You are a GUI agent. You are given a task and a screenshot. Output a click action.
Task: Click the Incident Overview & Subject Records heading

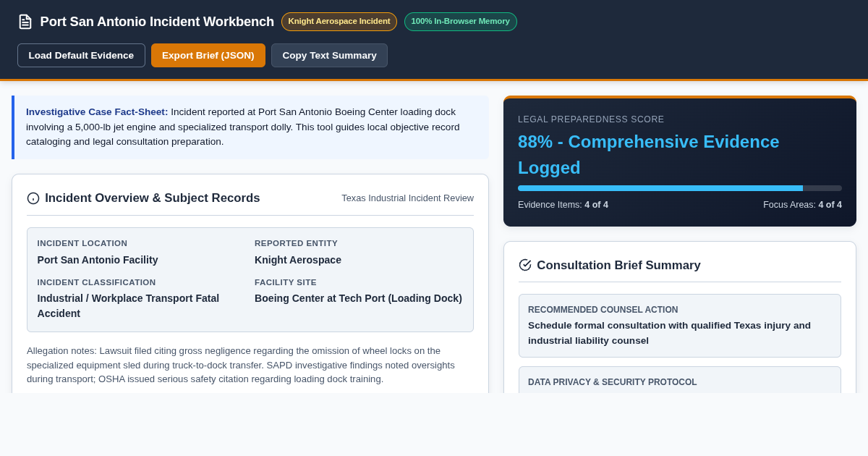[153, 198]
